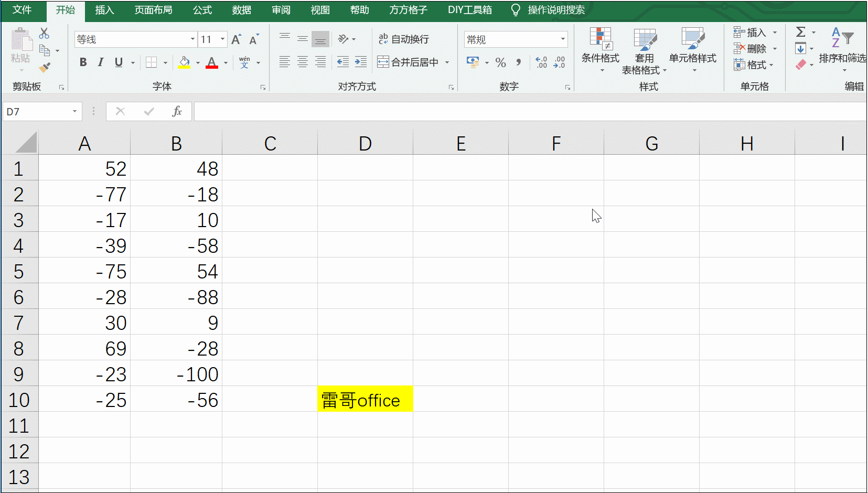The image size is (868, 493).
Task: Open the font name dropdown
Action: coord(192,39)
